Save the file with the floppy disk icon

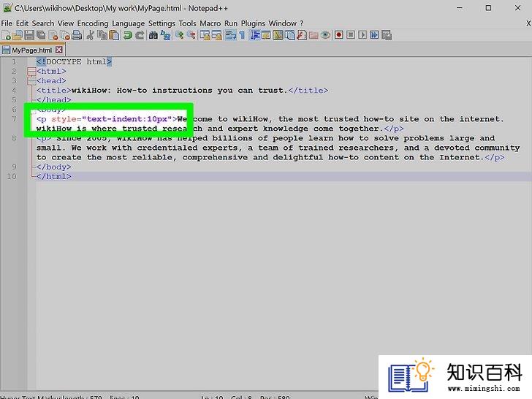coord(29,35)
